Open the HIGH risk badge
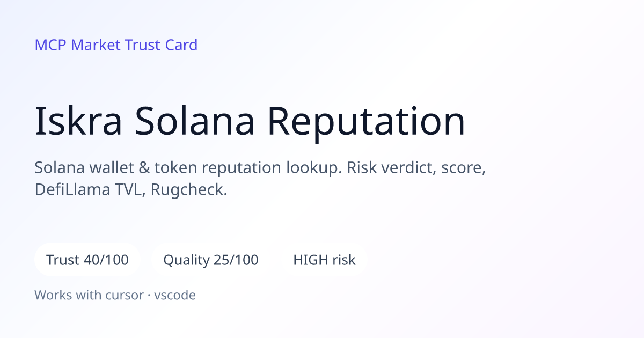 pyautogui.click(x=324, y=260)
